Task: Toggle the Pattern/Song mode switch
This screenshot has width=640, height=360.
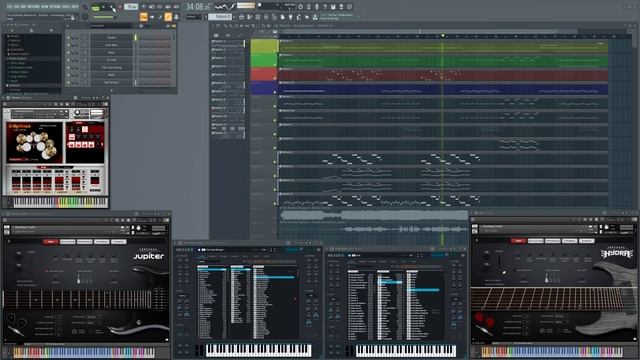Action: (x=96, y=8)
